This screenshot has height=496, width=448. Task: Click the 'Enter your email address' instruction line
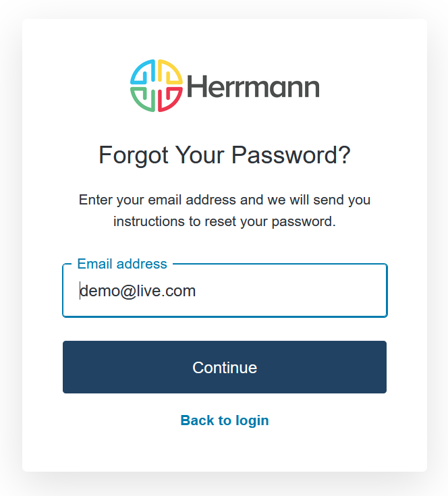click(x=225, y=200)
